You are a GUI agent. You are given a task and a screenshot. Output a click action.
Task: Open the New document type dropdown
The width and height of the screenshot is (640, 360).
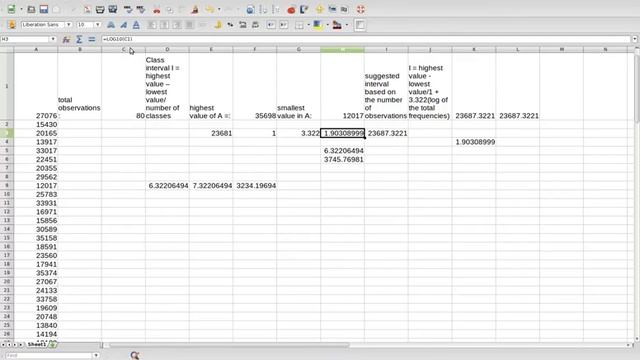pyautogui.click(x=21, y=9)
